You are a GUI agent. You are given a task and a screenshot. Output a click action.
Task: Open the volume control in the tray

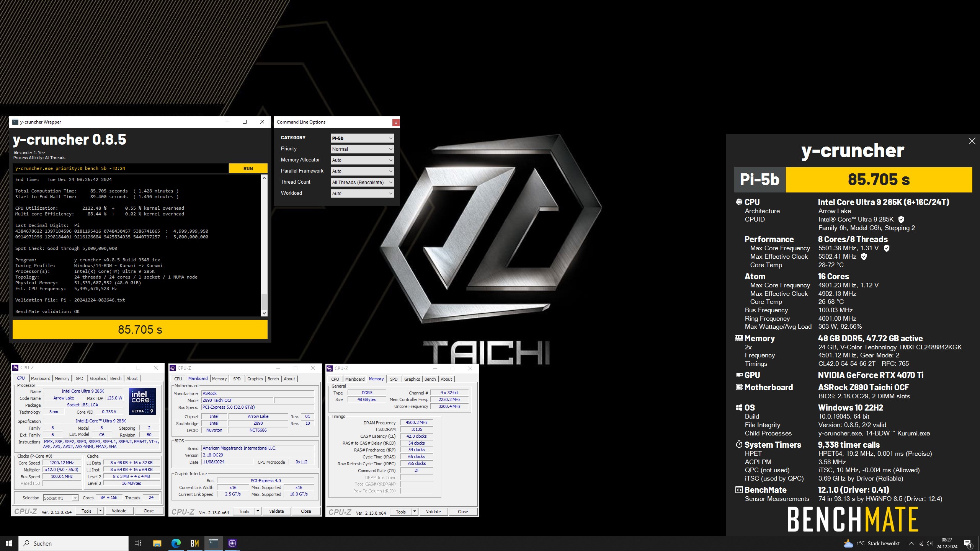[929, 544]
